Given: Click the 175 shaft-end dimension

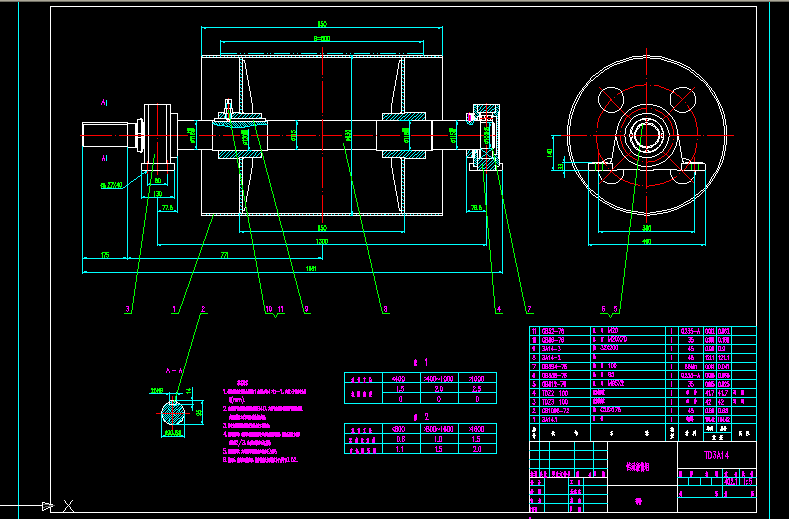Looking at the screenshot, I should 106,257.
